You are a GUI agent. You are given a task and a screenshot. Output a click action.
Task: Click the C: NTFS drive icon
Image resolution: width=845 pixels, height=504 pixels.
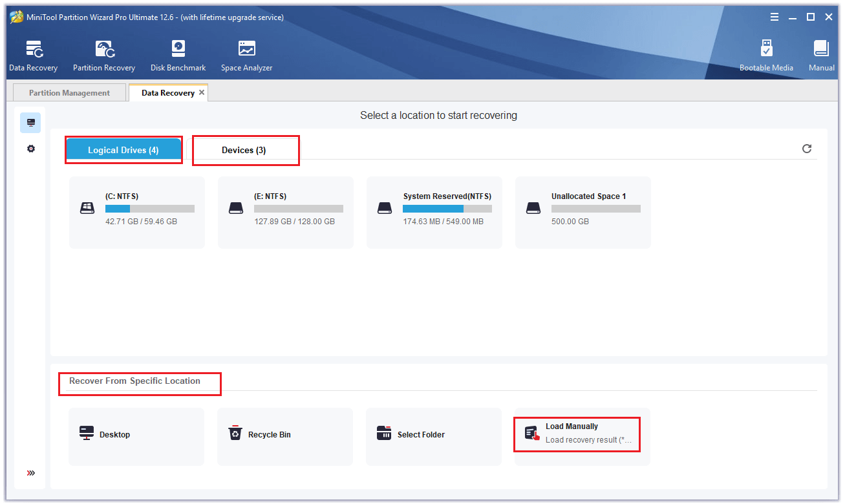[x=87, y=208]
